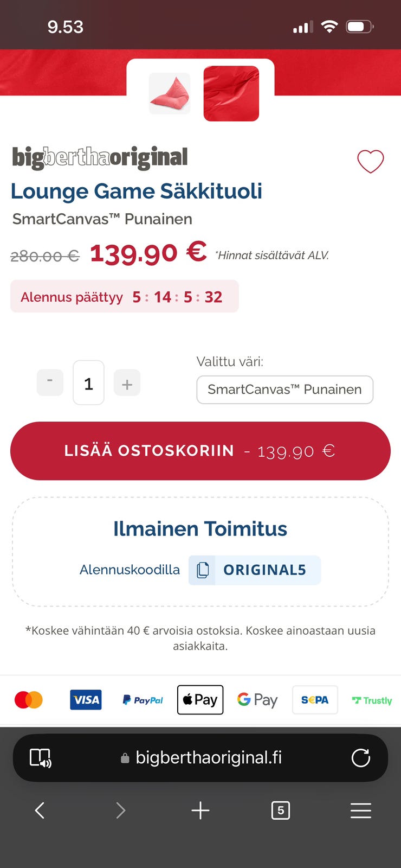Copy the ORIGINAL5 discount code
The width and height of the screenshot is (401, 868).
coord(264,570)
